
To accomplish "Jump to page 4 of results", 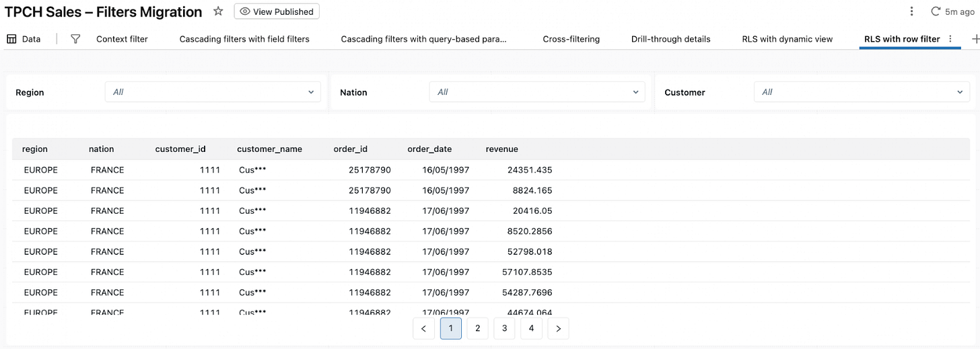I will coord(531,328).
